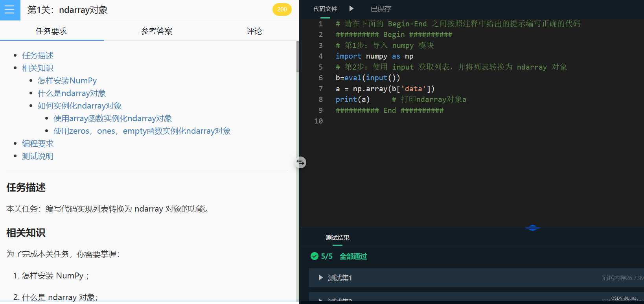Jump to 怎样安装NumPy link
644x304 pixels.
point(67,81)
